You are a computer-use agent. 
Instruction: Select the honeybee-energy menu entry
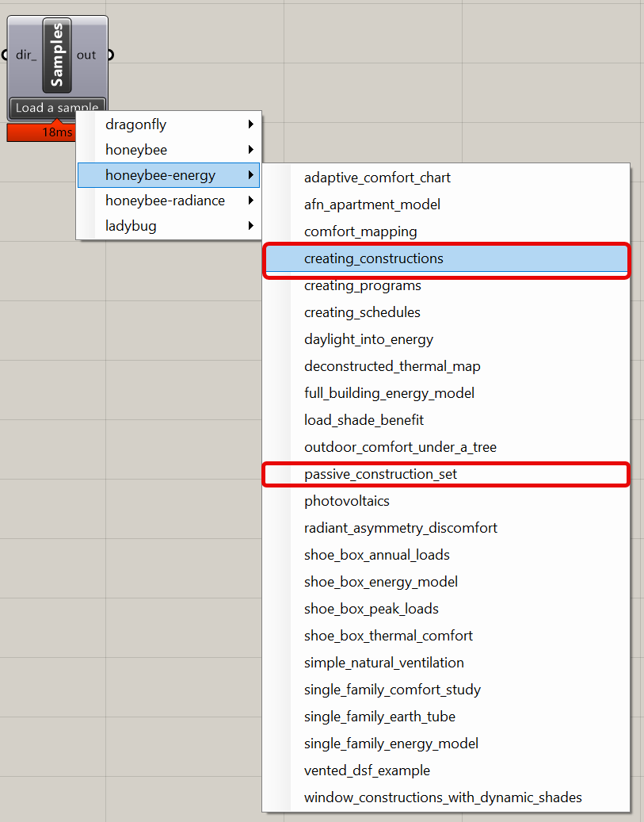(x=169, y=175)
